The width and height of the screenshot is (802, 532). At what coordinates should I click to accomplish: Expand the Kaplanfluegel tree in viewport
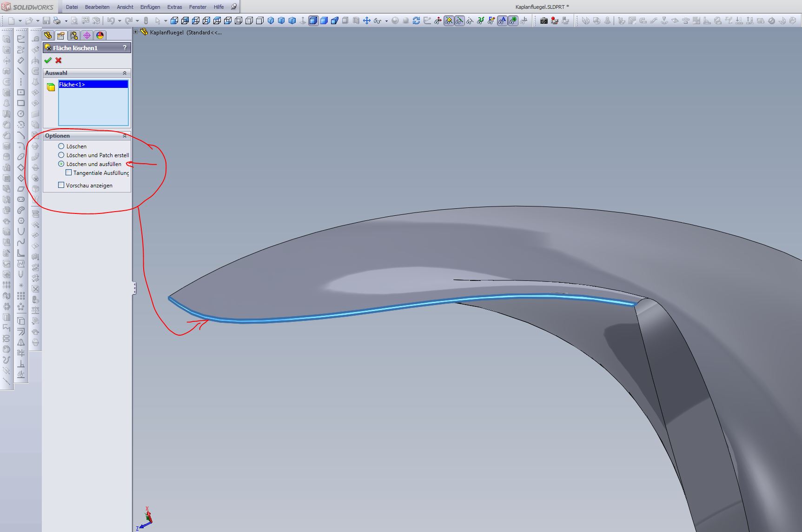[136, 32]
